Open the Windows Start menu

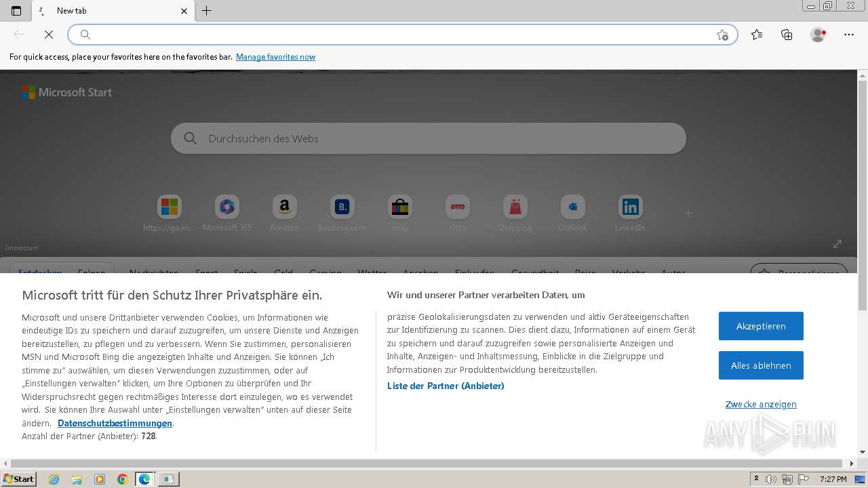[x=18, y=479]
